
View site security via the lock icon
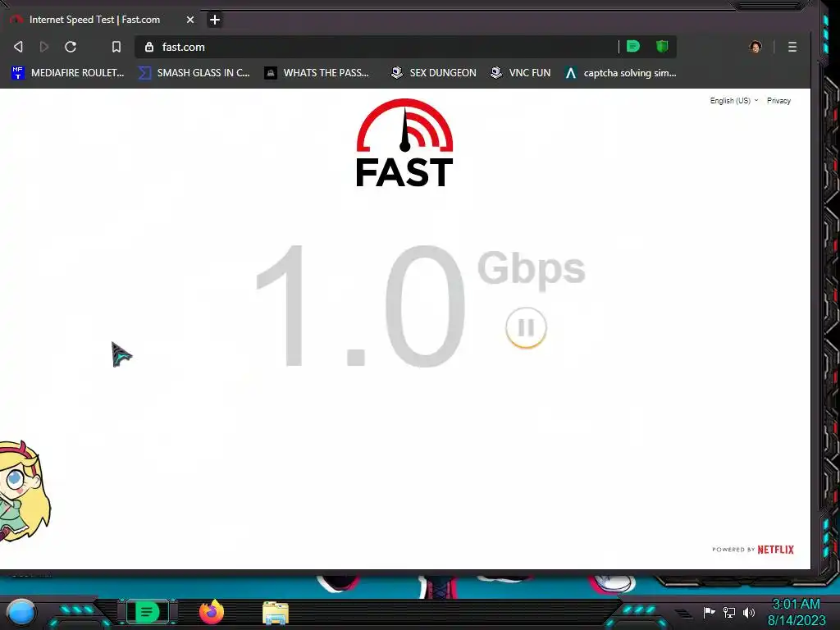coord(149,47)
